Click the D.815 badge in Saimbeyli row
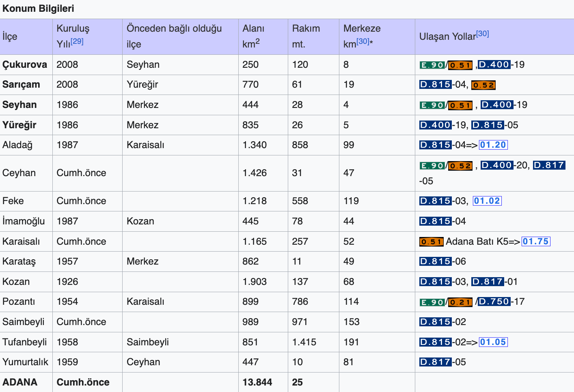This screenshot has height=392, width=574. click(x=435, y=322)
